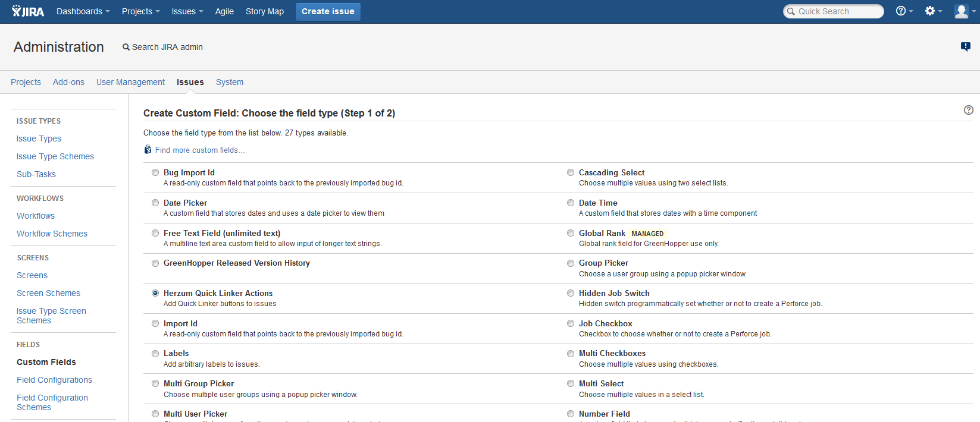Viewport: 980px width, 422px height.
Task: Expand the Projects dropdown menu
Action: point(140,11)
